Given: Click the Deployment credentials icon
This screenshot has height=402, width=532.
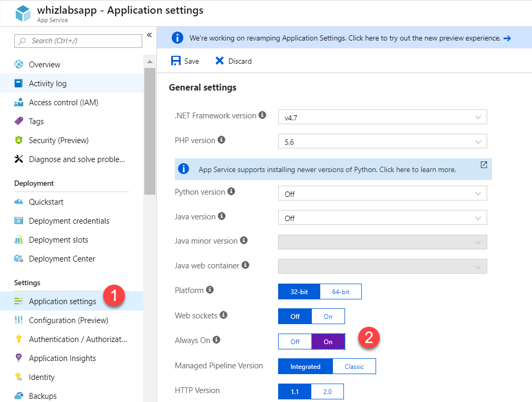Looking at the screenshot, I should (x=18, y=220).
